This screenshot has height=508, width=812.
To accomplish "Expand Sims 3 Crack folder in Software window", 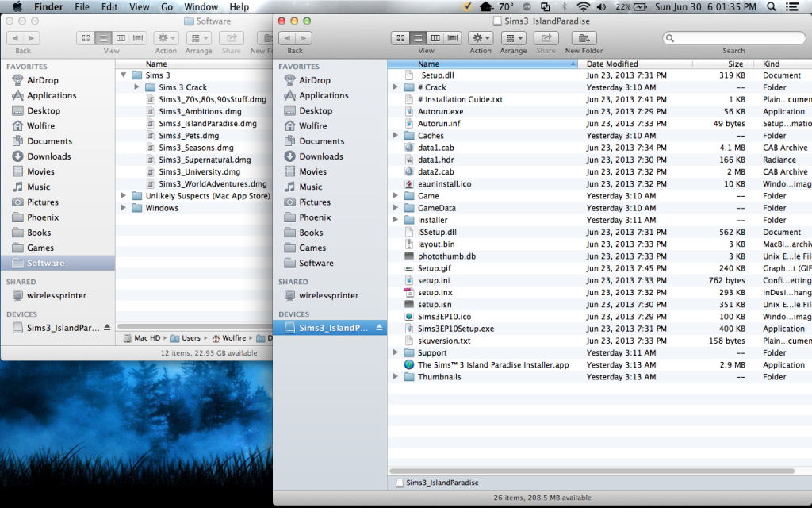I will [136, 87].
